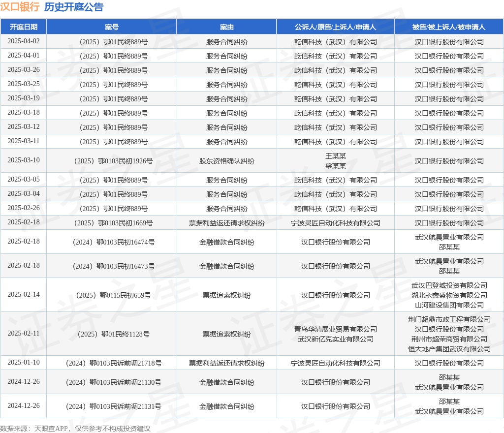Select 邵某某 in the 诉前调21130号 row

click(449, 377)
